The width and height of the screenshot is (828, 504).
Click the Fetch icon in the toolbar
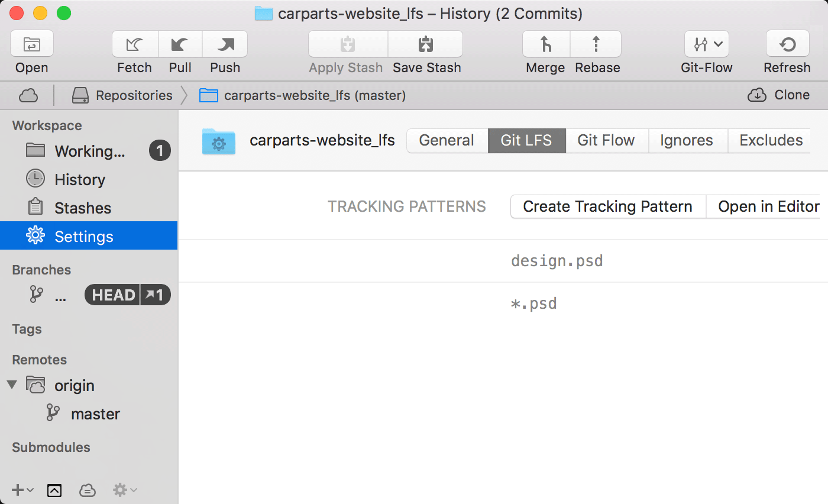coord(134,44)
